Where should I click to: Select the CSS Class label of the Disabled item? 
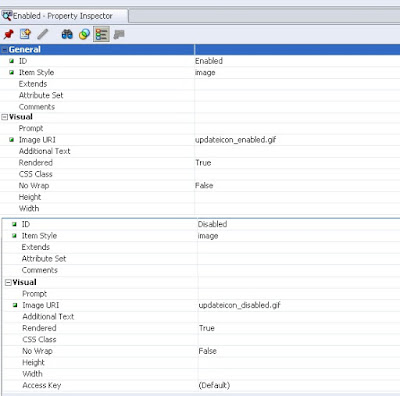(x=39, y=339)
